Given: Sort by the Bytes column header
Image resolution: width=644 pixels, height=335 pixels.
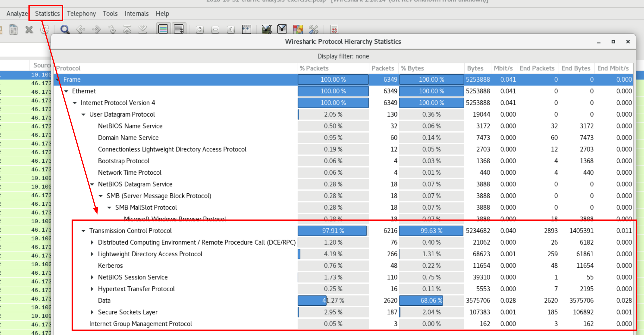Looking at the screenshot, I should [478, 68].
